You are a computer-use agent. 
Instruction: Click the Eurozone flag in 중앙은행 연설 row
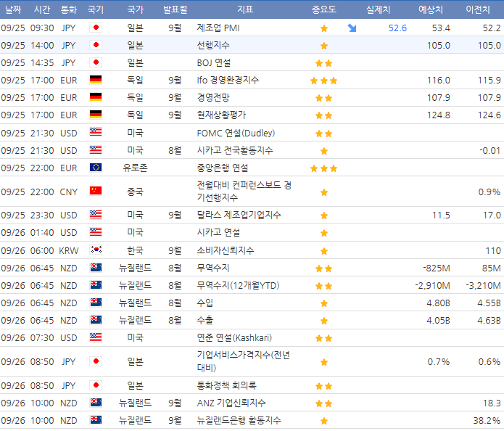(x=96, y=168)
